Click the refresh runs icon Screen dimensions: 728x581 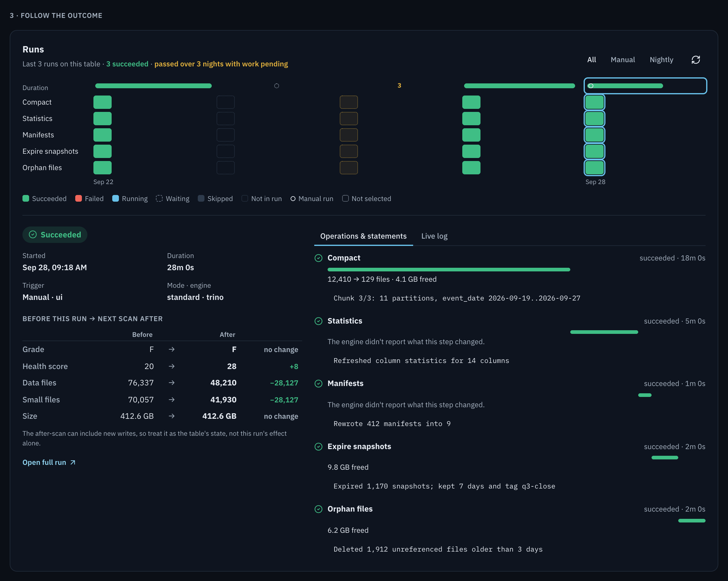(696, 60)
